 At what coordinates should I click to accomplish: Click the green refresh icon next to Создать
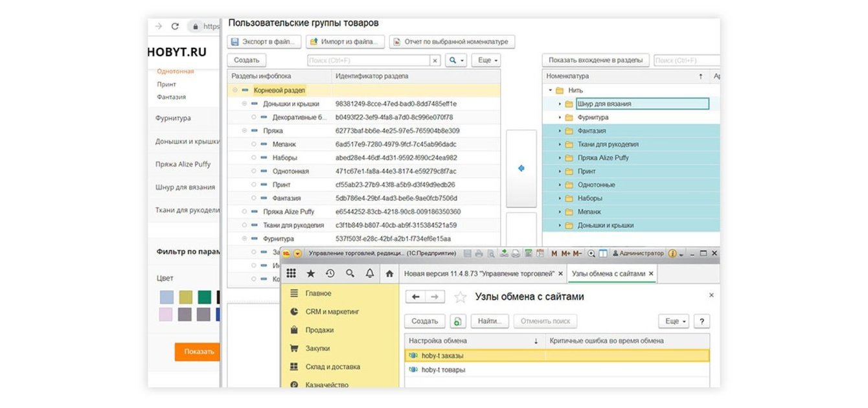click(458, 321)
